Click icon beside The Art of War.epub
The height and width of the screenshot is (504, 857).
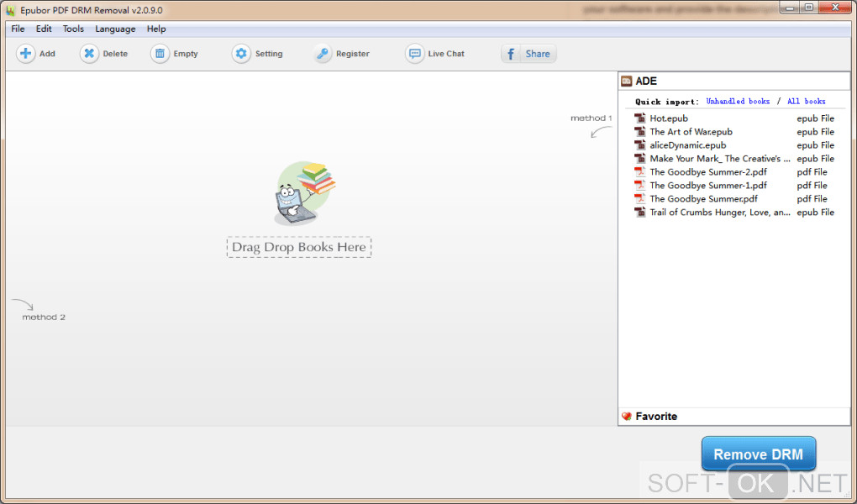click(639, 132)
